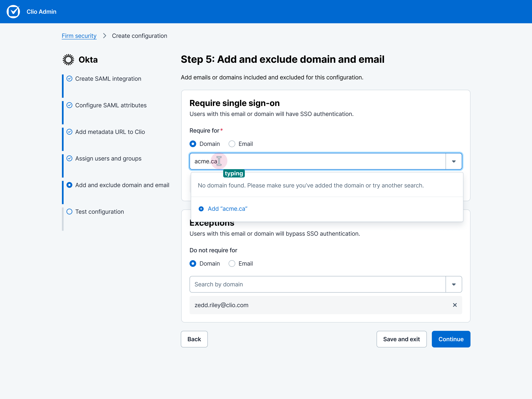Click the Search by domain input field
This screenshot has height=399, width=532.
point(318,284)
